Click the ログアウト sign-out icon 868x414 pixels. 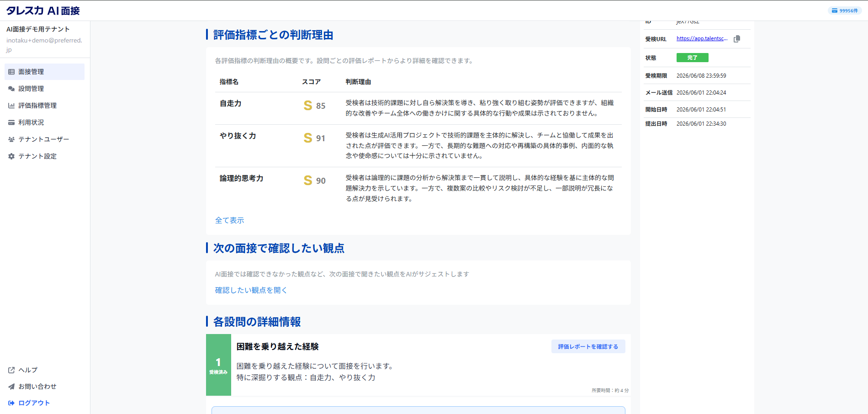point(11,403)
